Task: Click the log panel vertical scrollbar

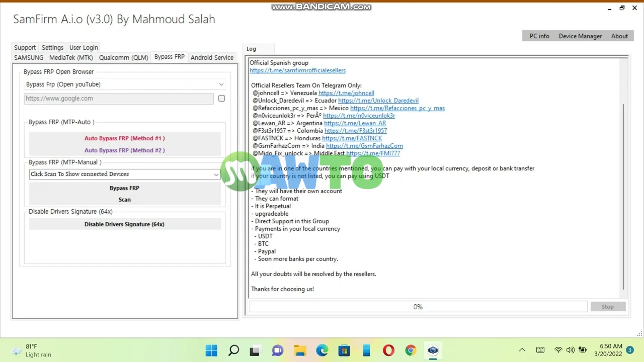Action: 624,196
